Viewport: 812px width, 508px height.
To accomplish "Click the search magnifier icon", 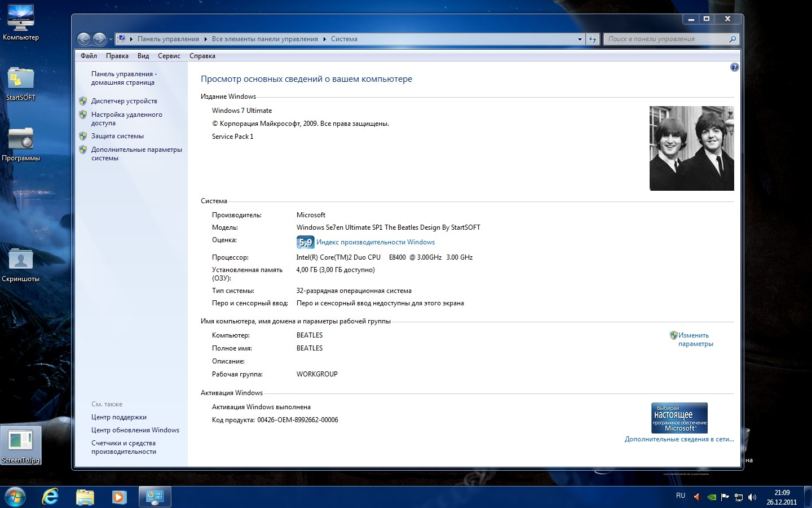I will click(x=732, y=39).
